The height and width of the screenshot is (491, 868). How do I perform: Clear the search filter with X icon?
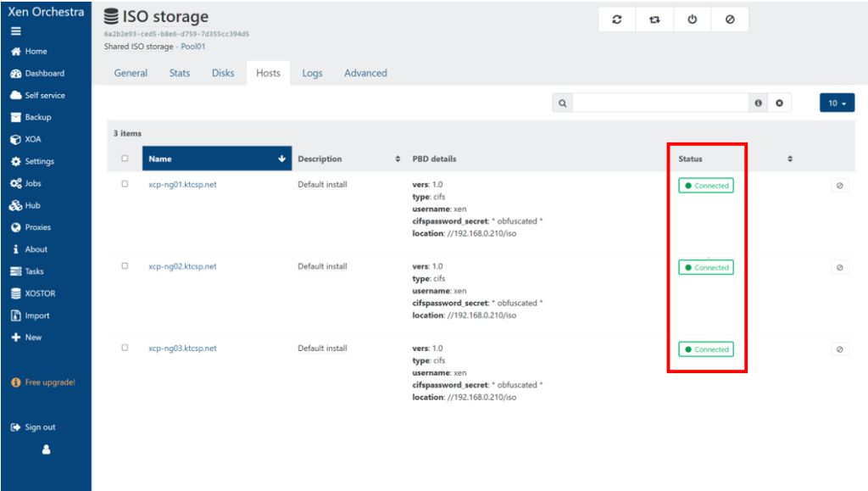(x=779, y=103)
